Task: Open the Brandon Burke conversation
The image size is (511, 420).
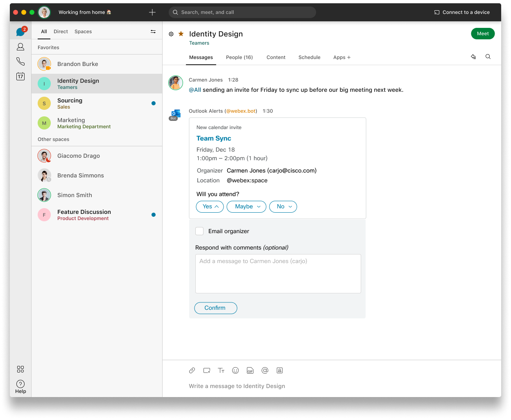Action: point(97,64)
